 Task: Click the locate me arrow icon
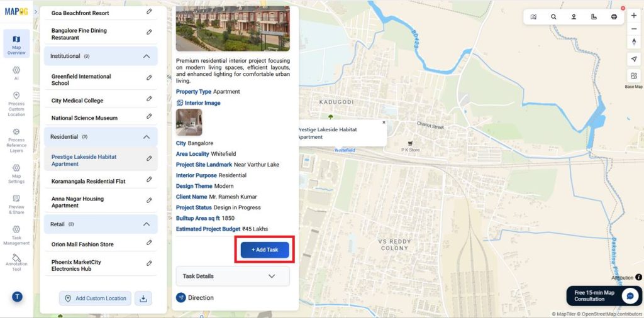click(x=633, y=59)
